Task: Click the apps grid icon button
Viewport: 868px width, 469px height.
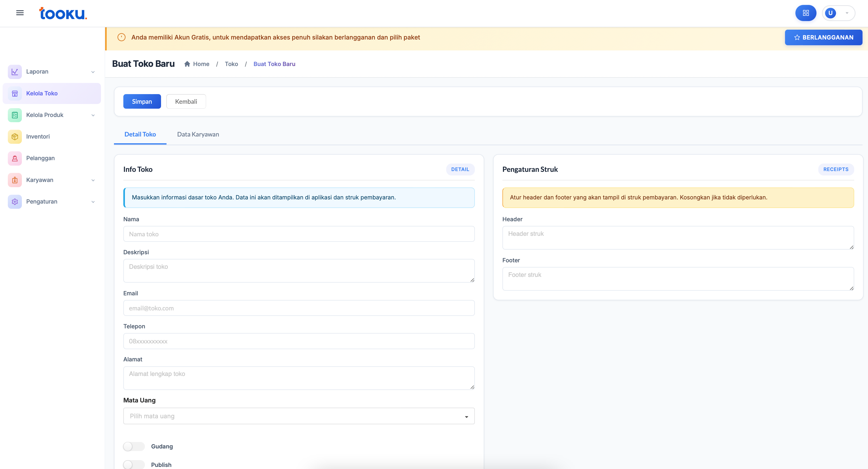Action: pyautogui.click(x=806, y=13)
